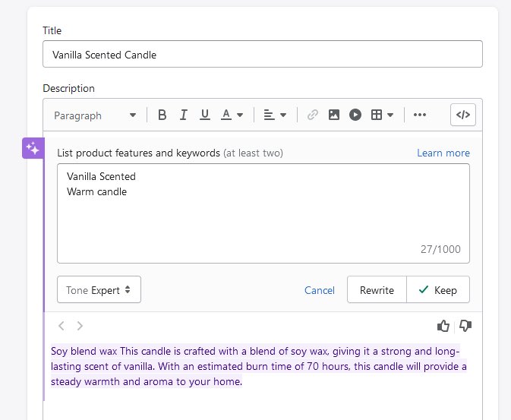Click the 27/1000 character counter
Screen dimensions: 511x420
coord(440,249)
